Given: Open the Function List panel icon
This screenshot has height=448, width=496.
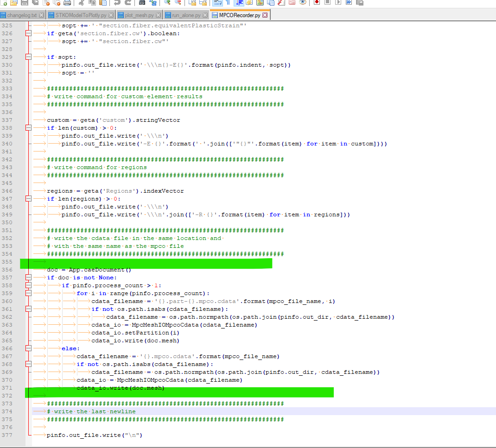Looking at the screenshot, I should tap(281, 2).
